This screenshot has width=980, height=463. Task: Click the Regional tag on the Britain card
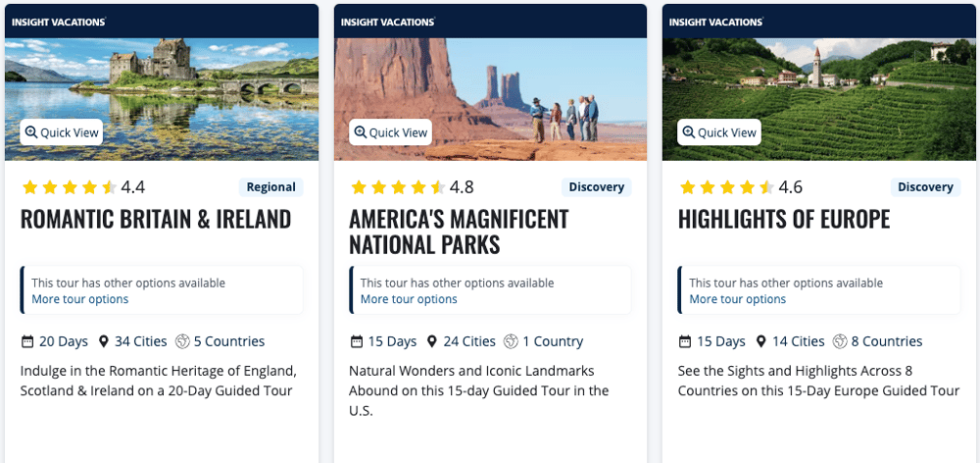pyautogui.click(x=270, y=187)
